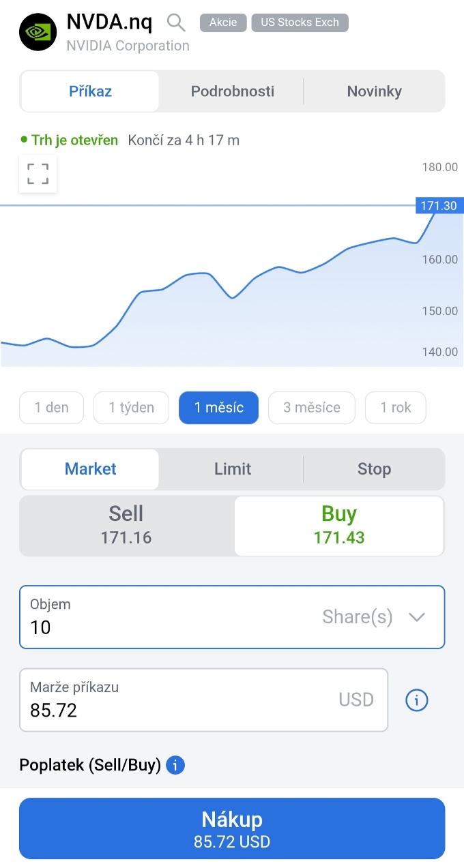The image size is (464, 868).
Task: Switch chart range to 1 den
Action: [52, 408]
